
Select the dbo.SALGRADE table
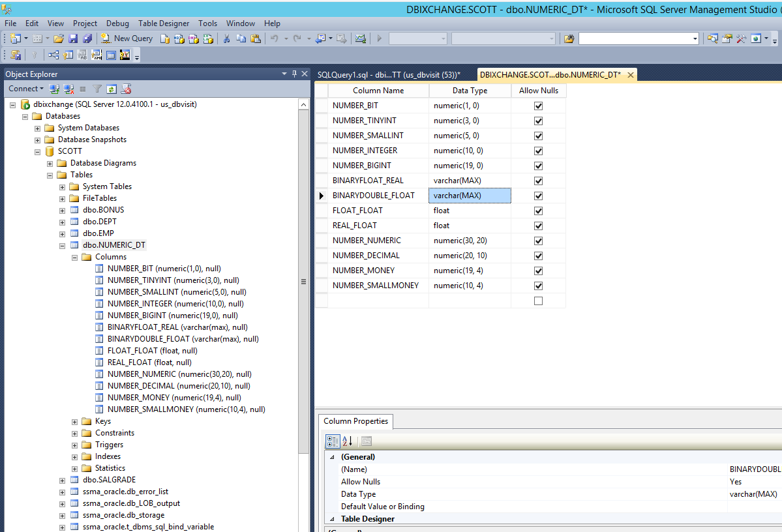[109, 480]
